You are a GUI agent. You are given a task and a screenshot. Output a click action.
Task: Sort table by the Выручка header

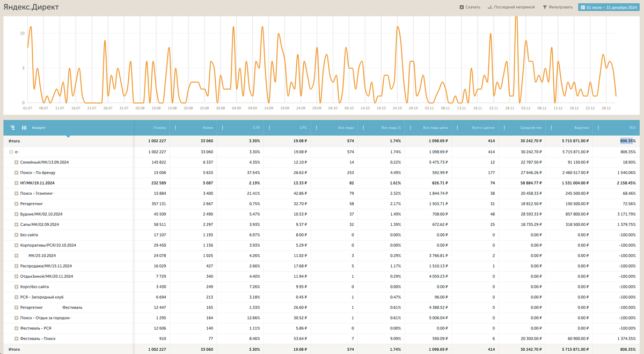coord(581,128)
